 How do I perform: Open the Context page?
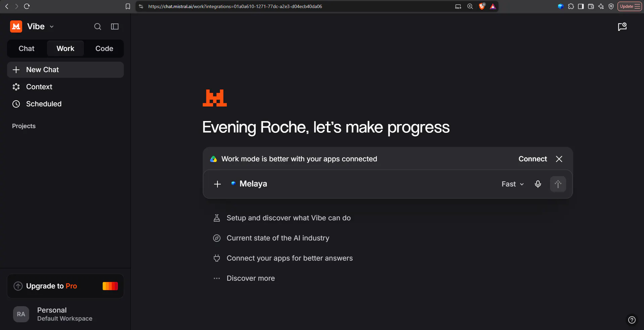(65, 87)
